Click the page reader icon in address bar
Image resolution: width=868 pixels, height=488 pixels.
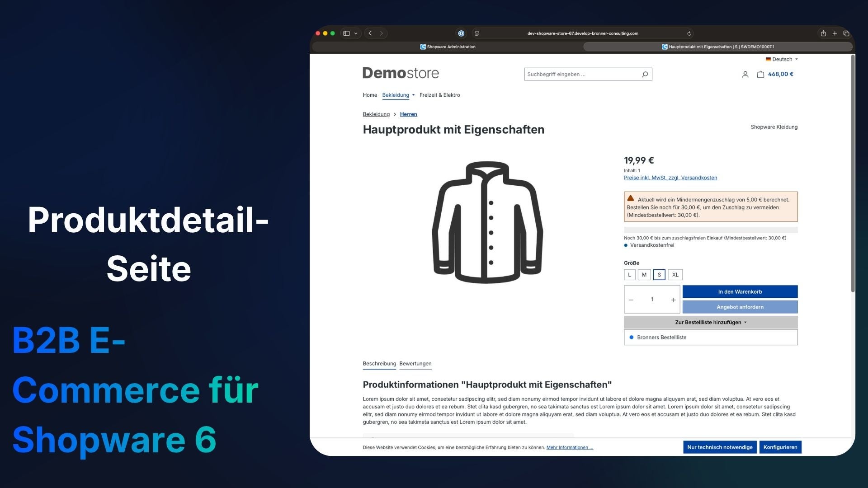pyautogui.click(x=477, y=33)
